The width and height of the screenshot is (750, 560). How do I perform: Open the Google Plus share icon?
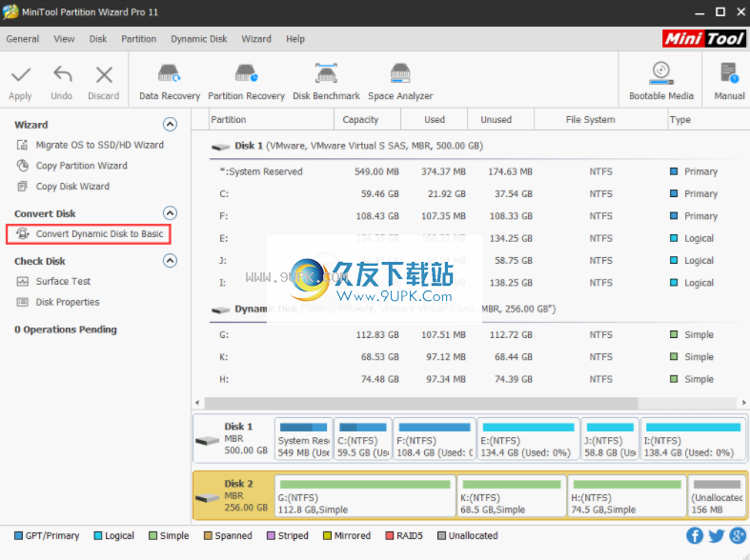tap(738, 535)
